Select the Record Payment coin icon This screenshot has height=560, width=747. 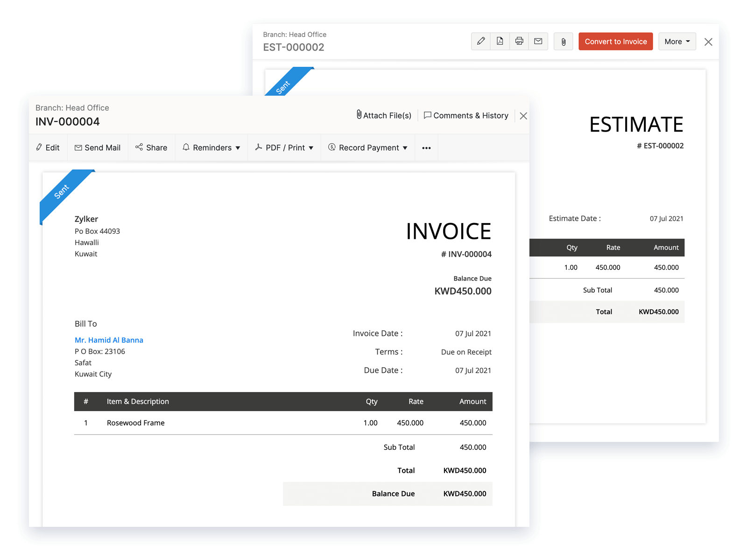click(332, 147)
